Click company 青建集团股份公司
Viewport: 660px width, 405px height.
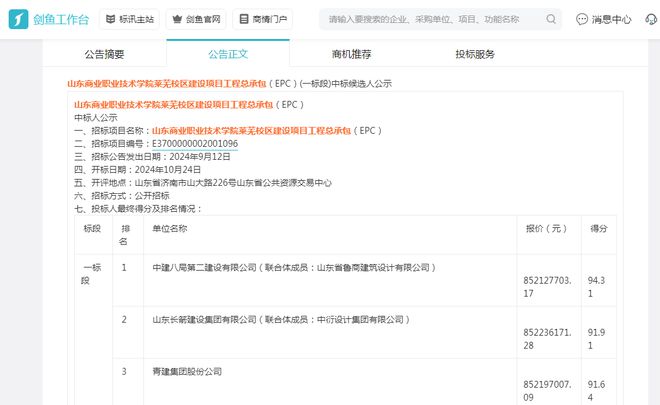(x=187, y=372)
